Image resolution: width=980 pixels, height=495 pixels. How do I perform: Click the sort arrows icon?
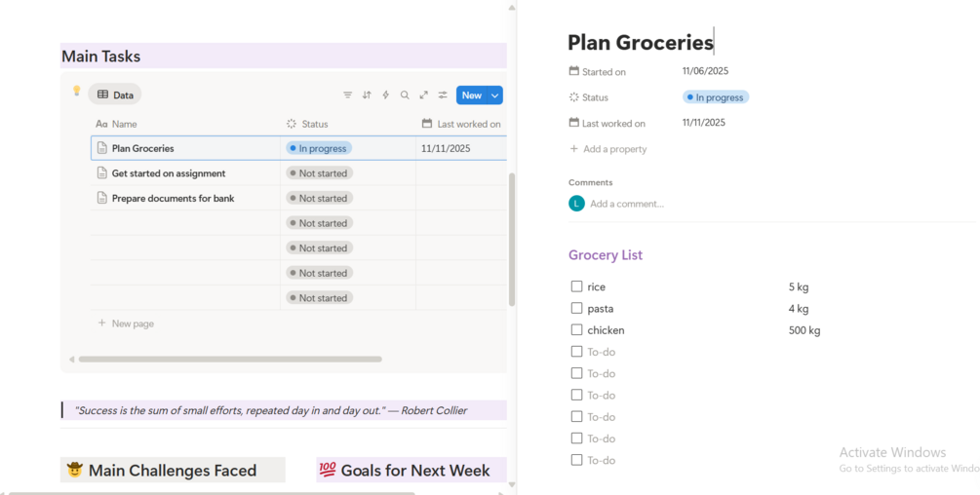point(367,95)
